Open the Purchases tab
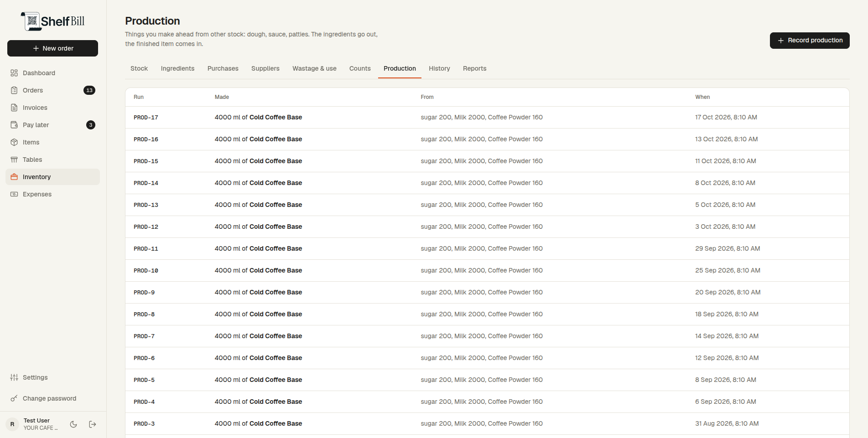The width and height of the screenshot is (868, 438). [x=223, y=68]
